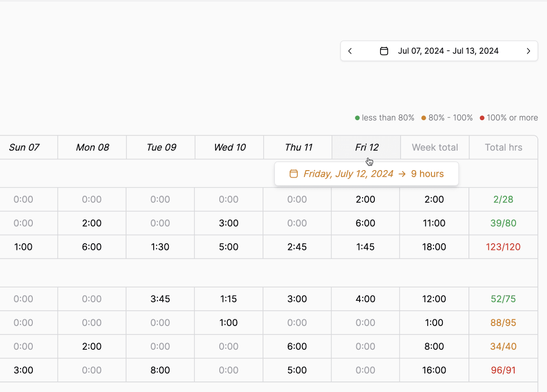Screen dimensions: 547x392
Task: Click the Friday 1:45 cell
Action: 365,247
